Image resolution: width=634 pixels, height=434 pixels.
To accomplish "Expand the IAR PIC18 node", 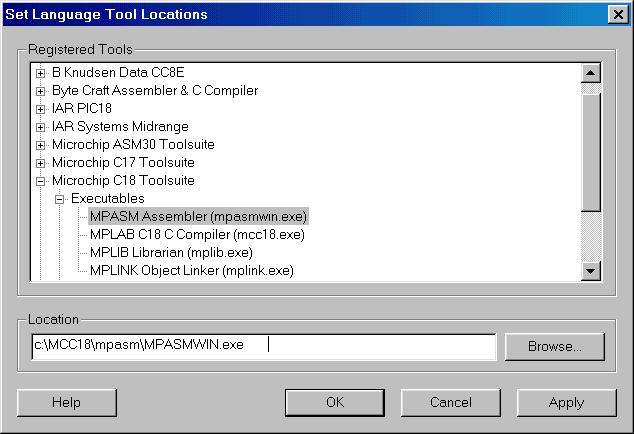I will click(40, 109).
